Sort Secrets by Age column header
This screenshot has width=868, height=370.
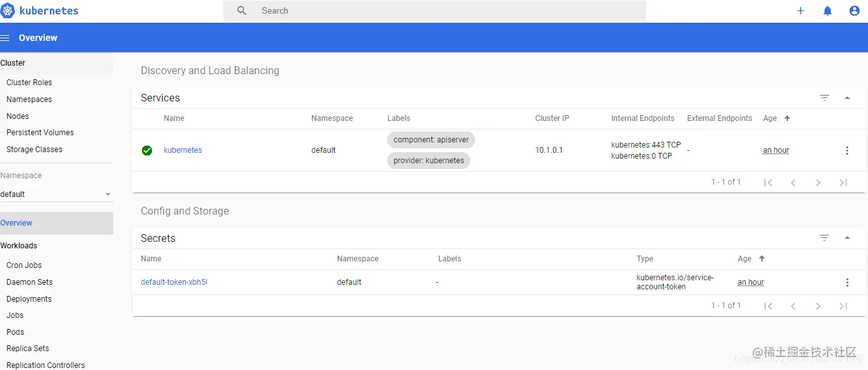pos(744,259)
